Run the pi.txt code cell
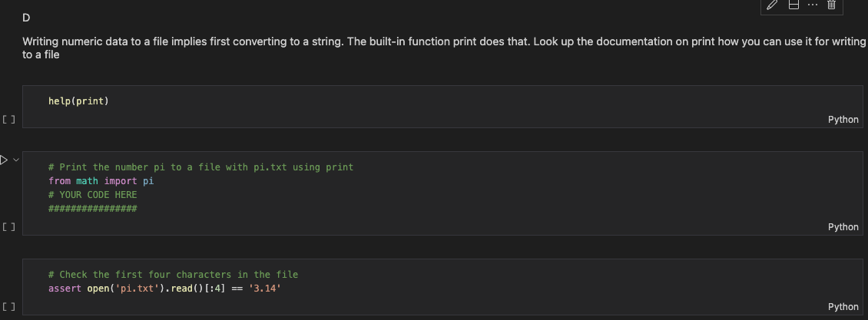The image size is (868, 320). point(4,160)
